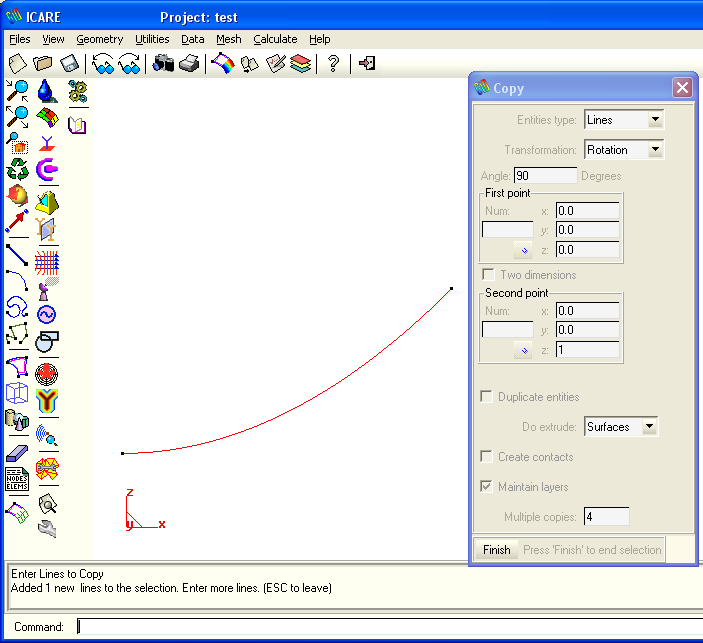
Task: Click the question mark help icon
Action: coord(333,63)
